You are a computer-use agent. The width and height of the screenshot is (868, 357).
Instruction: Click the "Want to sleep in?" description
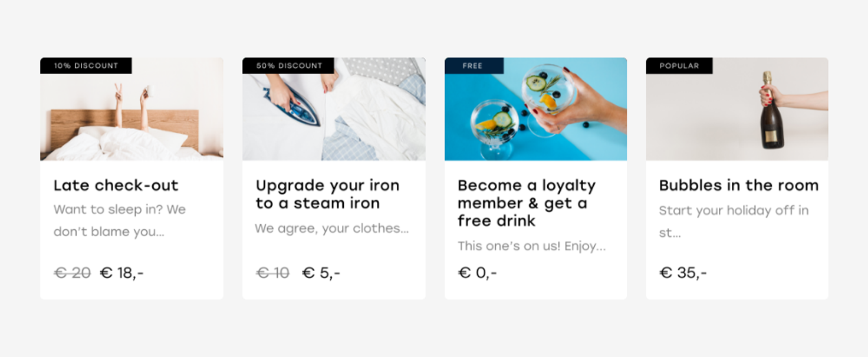[120, 220]
